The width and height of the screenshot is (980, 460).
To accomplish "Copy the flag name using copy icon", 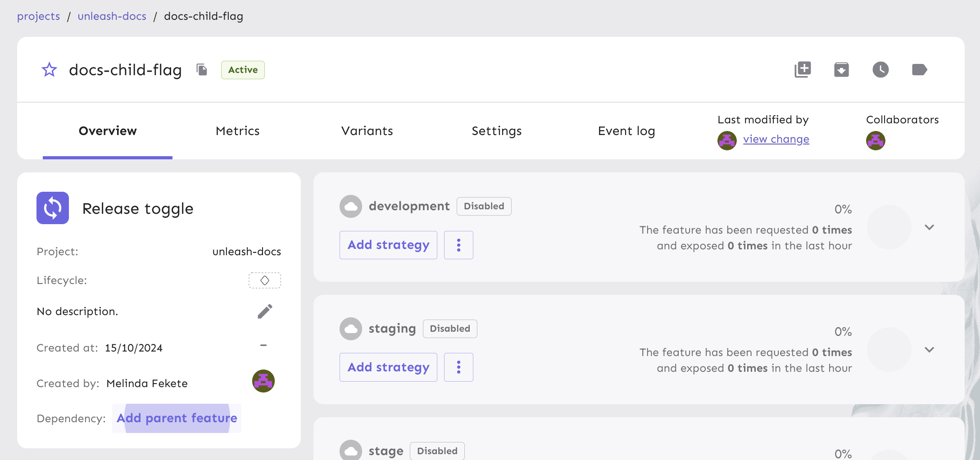I will [201, 70].
